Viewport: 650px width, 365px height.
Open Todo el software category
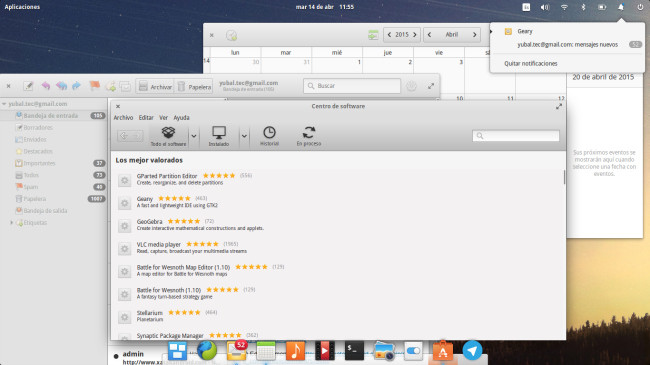(168, 136)
